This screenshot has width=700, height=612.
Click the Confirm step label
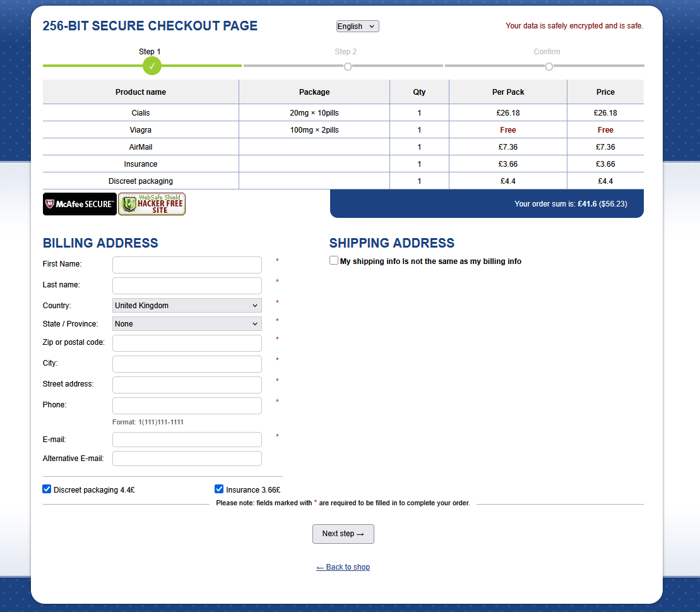click(x=547, y=52)
